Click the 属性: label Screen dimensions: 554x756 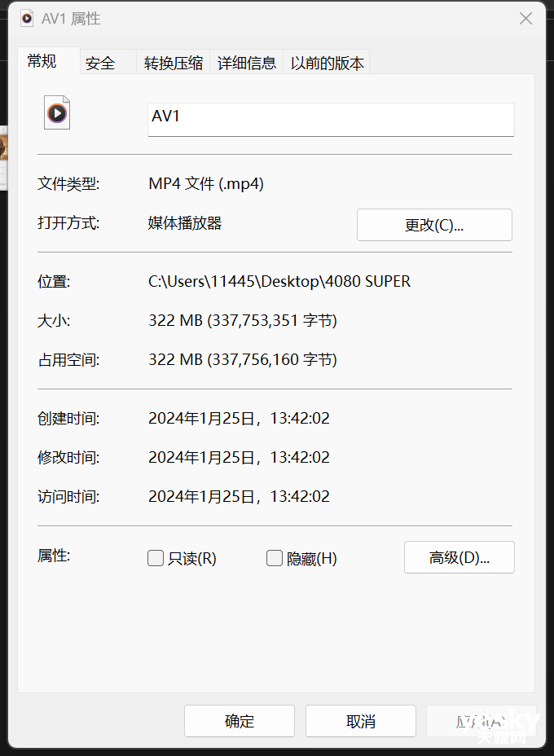point(54,556)
